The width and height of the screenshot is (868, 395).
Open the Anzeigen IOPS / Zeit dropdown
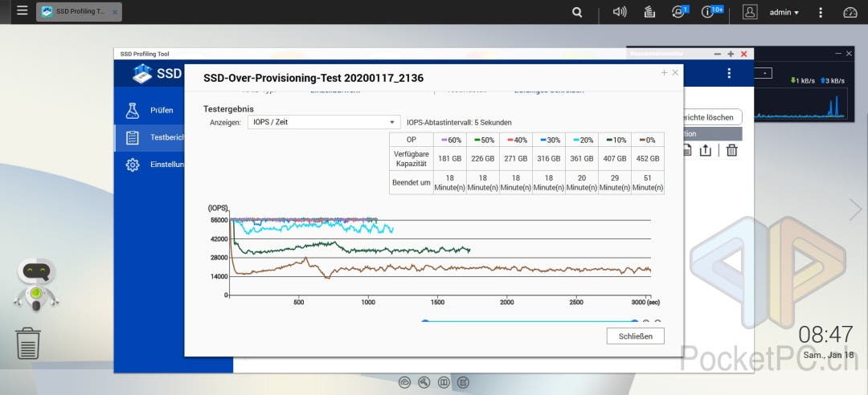click(323, 122)
